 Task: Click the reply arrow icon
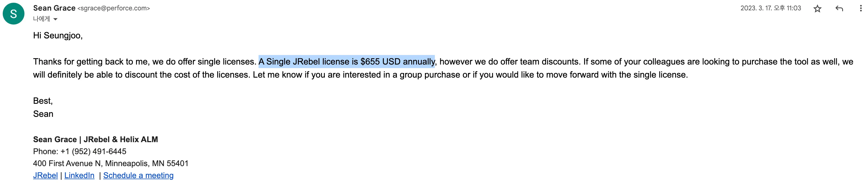pos(839,8)
